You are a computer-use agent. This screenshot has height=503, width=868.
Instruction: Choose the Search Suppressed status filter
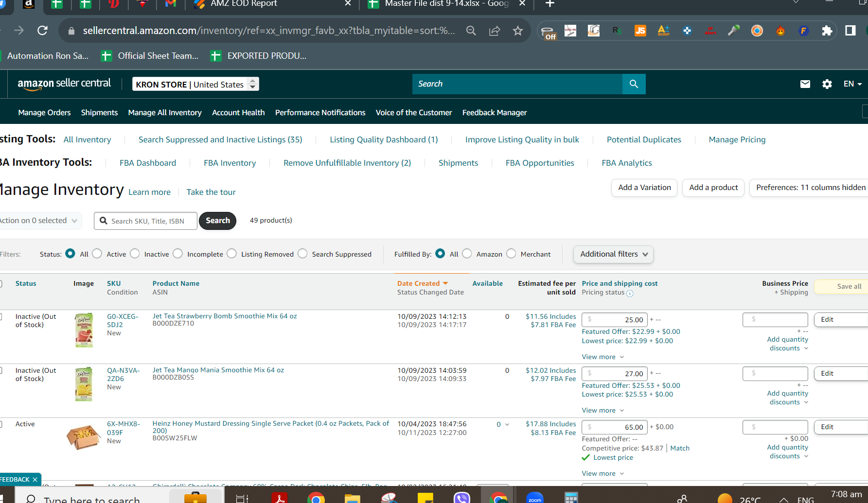click(302, 254)
